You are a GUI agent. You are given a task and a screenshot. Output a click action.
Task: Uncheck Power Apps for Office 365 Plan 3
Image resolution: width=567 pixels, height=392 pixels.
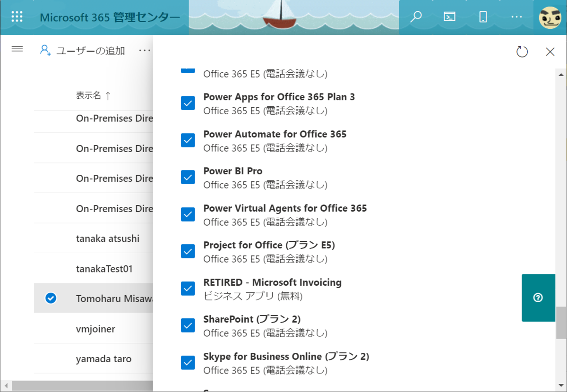click(188, 103)
